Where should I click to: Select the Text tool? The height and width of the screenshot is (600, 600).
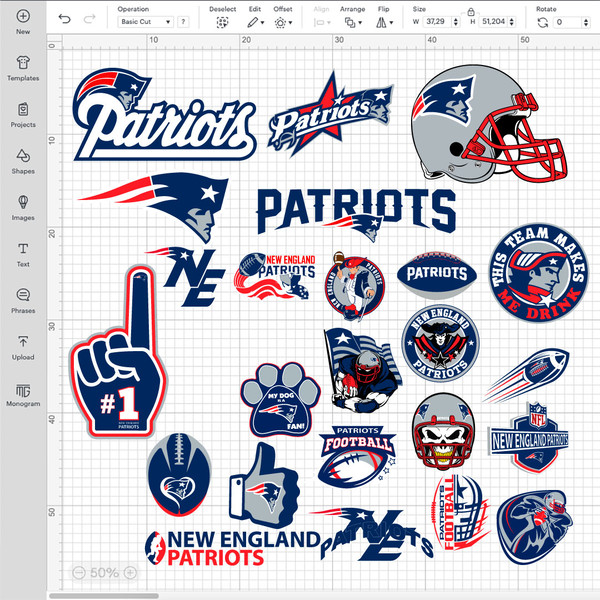(23, 254)
